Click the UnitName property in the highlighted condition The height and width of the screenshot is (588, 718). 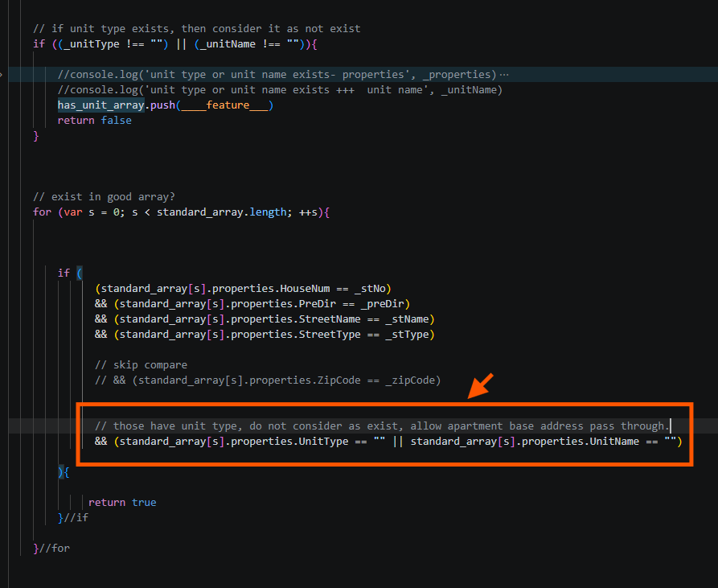click(x=614, y=442)
